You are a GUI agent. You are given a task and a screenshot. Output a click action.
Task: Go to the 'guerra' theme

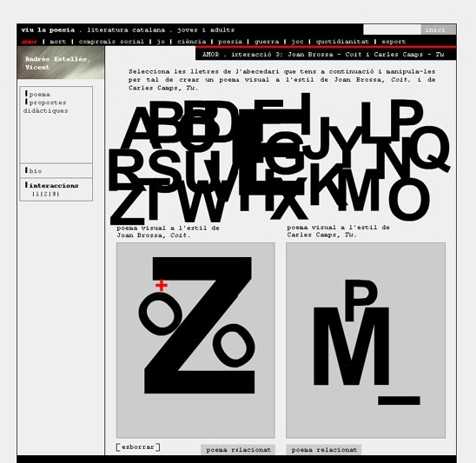[x=267, y=42]
